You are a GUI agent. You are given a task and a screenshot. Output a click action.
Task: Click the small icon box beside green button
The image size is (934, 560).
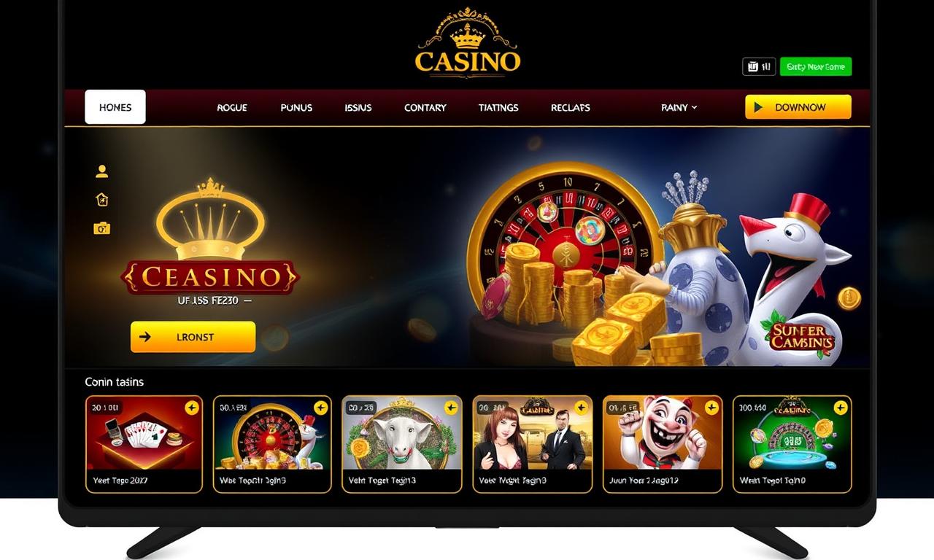(x=759, y=66)
